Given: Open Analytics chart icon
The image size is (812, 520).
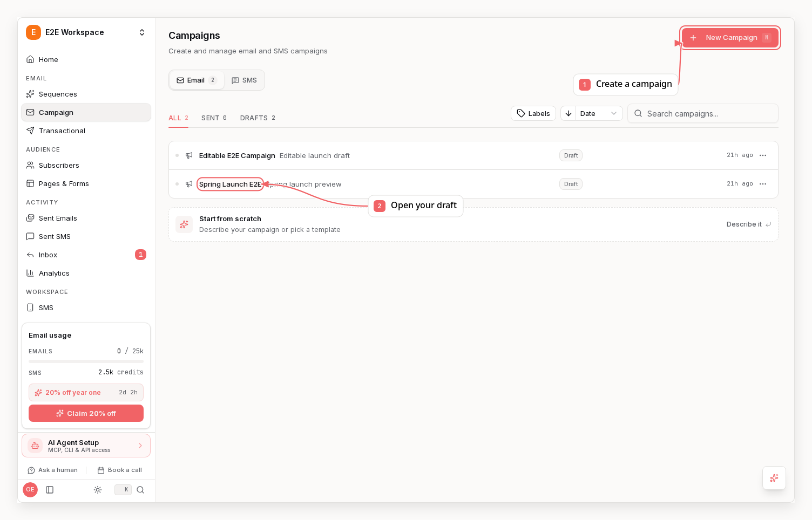Looking at the screenshot, I should coord(30,273).
